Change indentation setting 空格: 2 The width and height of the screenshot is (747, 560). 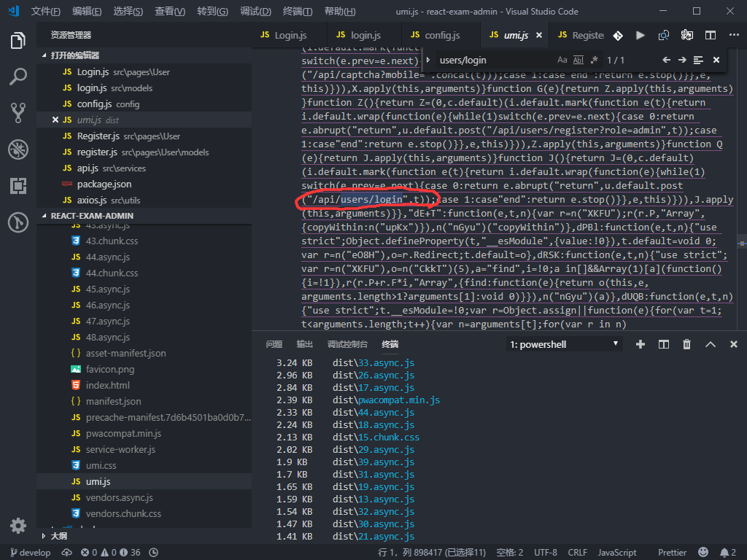click(x=510, y=553)
